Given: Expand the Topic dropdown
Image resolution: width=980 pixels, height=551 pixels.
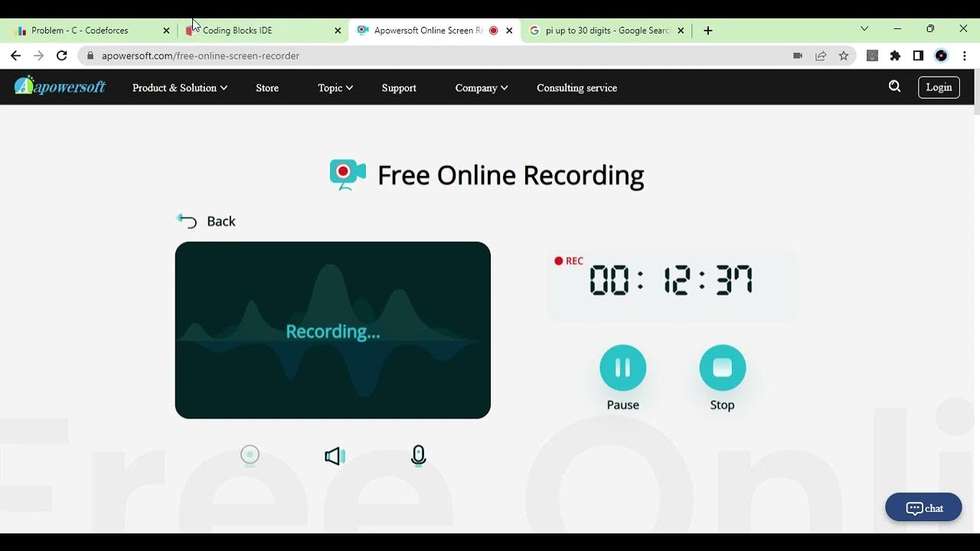Looking at the screenshot, I should pos(335,88).
